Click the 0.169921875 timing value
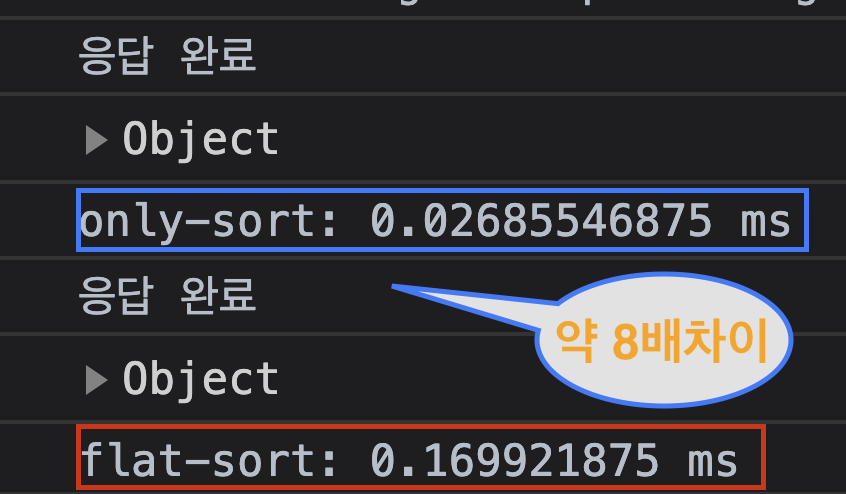 pos(514,460)
